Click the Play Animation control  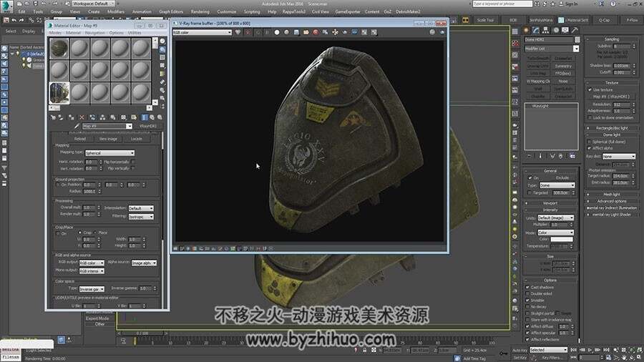[x=590, y=350]
